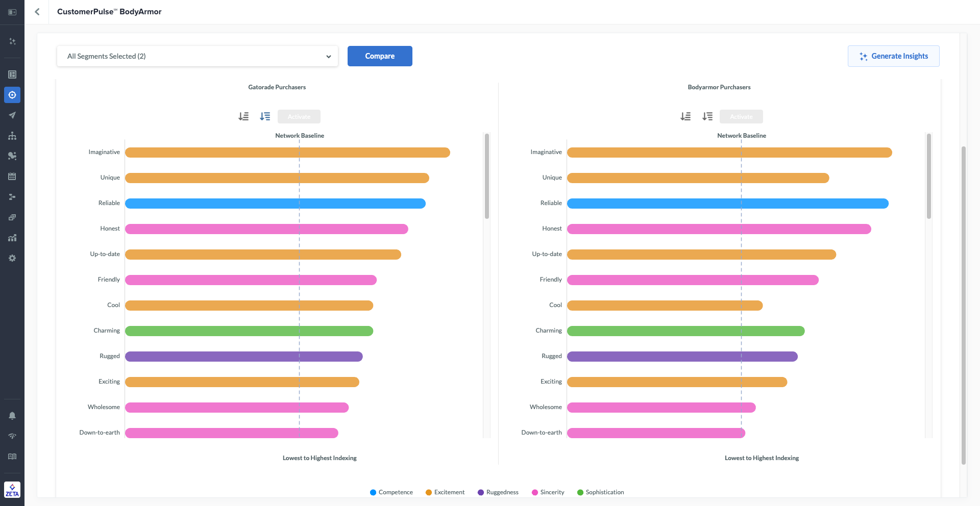
Task: Click CustomerPulse BodyArmor title
Action: [109, 12]
